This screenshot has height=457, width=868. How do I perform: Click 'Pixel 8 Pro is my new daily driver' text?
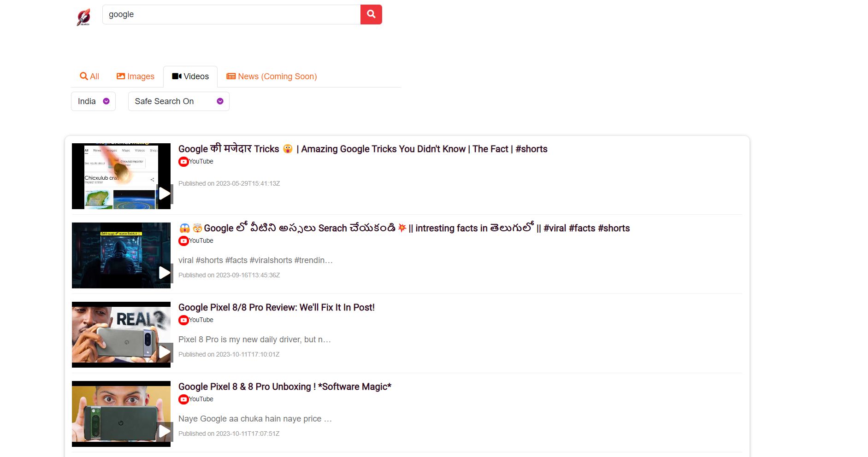(x=254, y=340)
